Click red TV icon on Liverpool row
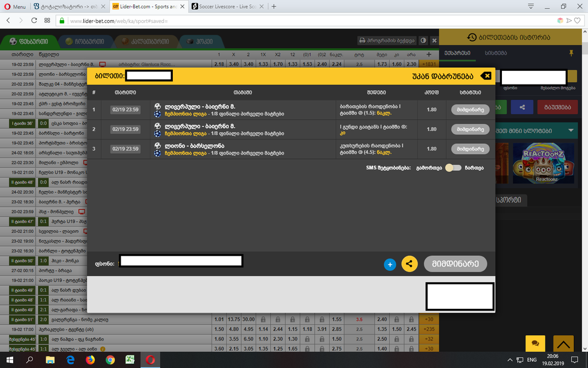The image size is (588, 368). click(102, 64)
